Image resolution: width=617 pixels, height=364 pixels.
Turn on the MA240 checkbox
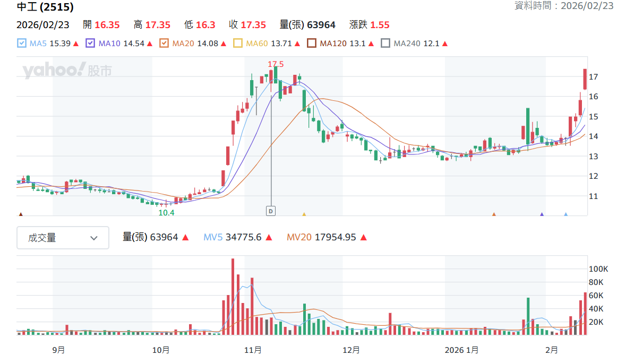click(x=385, y=43)
